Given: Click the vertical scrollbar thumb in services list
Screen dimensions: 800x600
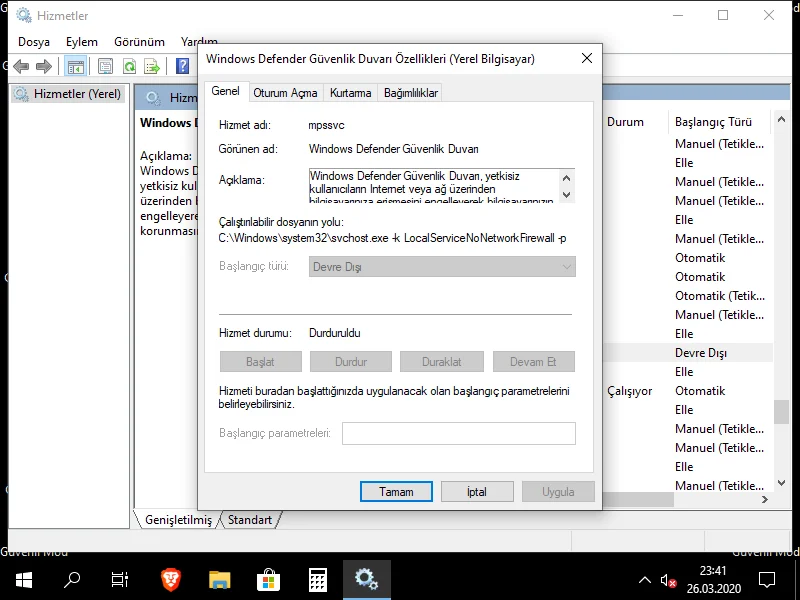Looking at the screenshot, I should pos(781,412).
